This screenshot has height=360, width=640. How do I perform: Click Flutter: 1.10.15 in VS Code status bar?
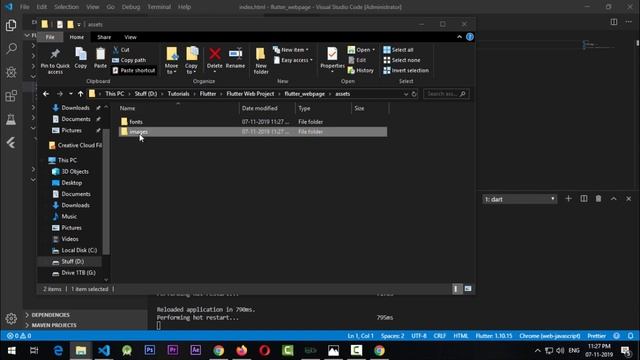(493, 336)
